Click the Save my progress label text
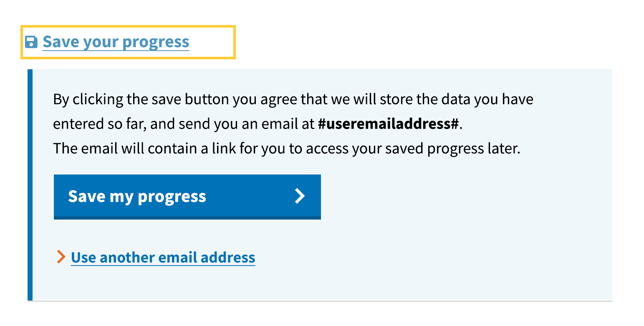 pos(137,196)
